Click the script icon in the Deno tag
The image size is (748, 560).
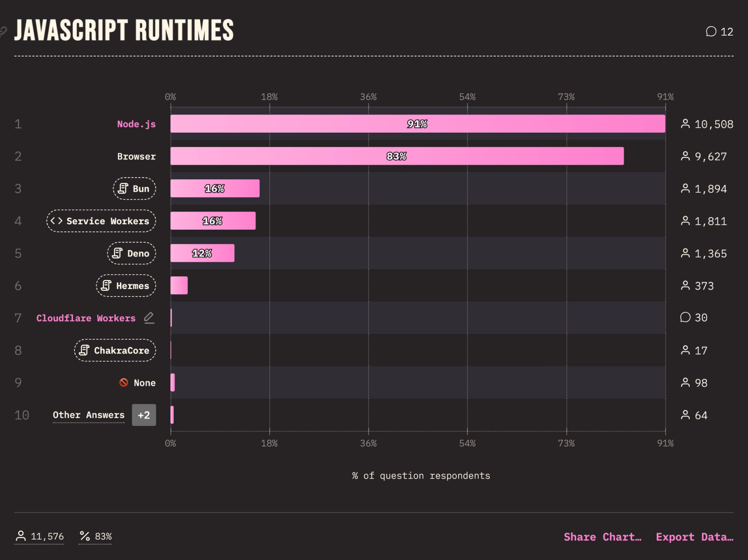(x=117, y=253)
